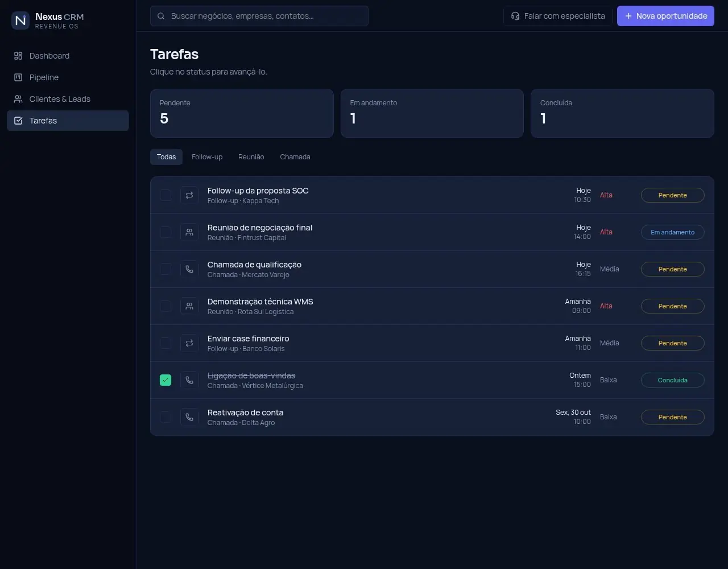Click phone icon for Chamada de qualificação
The height and width of the screenshot is (569, 728).
coord(189,269)
